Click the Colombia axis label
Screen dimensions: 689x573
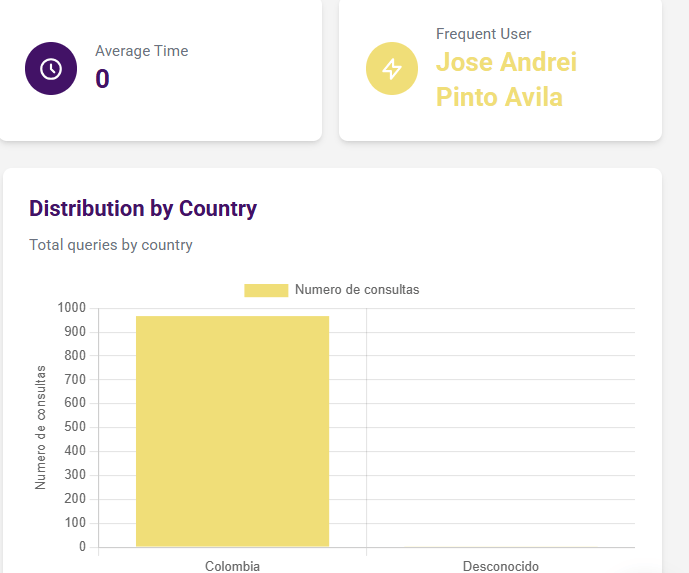[x=232, y=566]
